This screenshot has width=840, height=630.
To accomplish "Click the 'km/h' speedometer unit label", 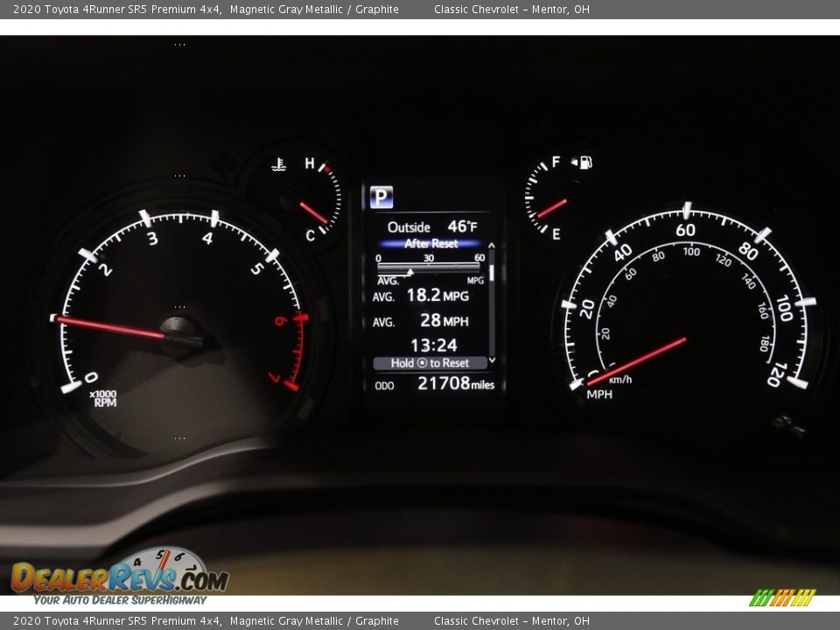I will pyautogui.click(x=620, y=380).
